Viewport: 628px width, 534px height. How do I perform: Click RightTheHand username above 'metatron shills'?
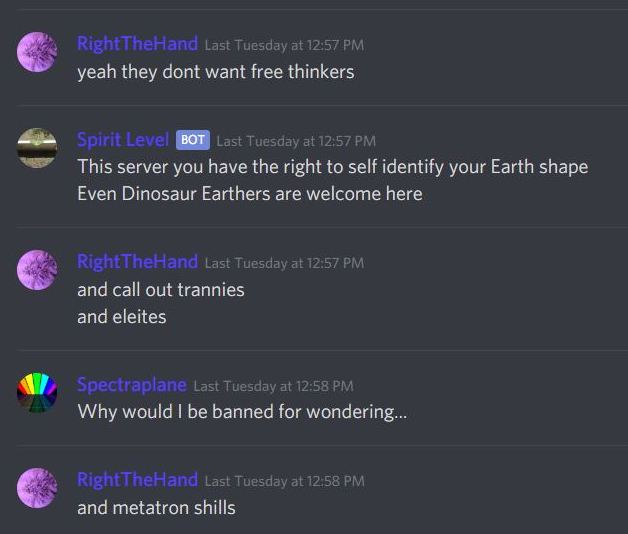[x=137, y=480]
